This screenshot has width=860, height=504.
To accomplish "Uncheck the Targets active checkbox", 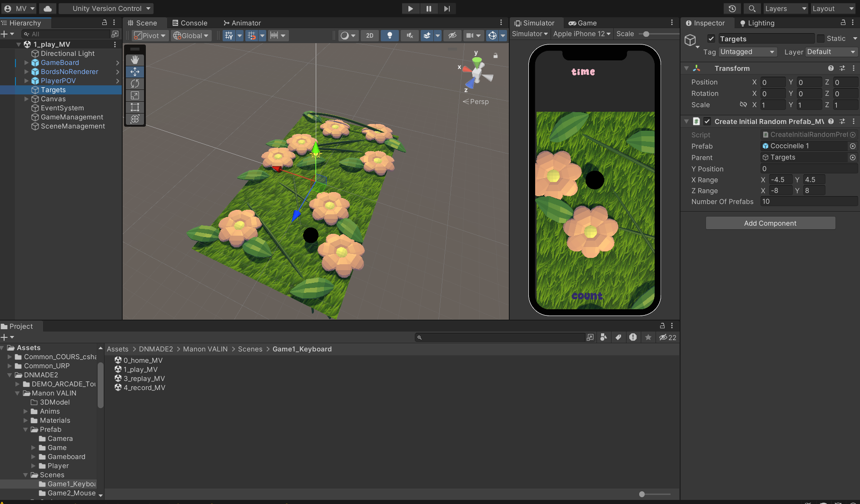I will [x=711, y=39].
